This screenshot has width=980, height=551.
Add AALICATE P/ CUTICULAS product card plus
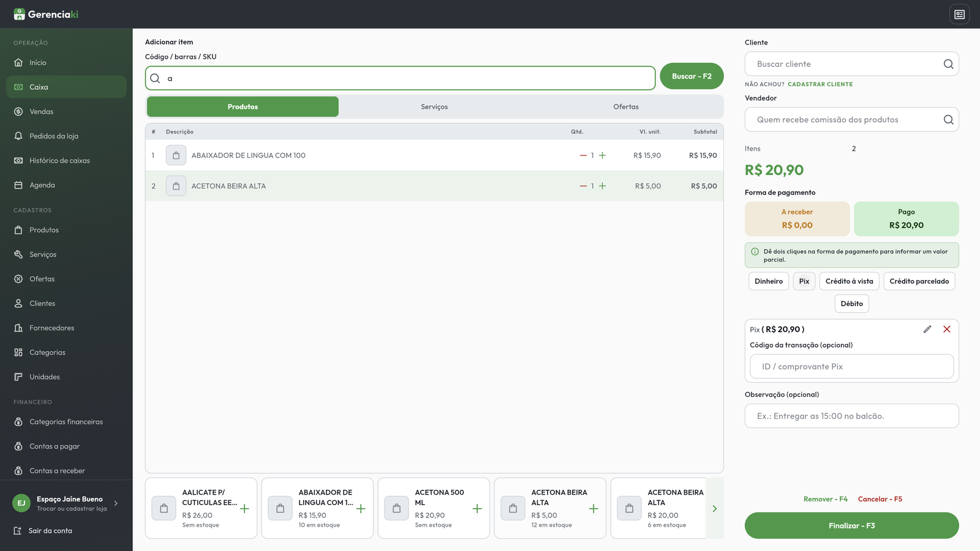tap(244, 508)
